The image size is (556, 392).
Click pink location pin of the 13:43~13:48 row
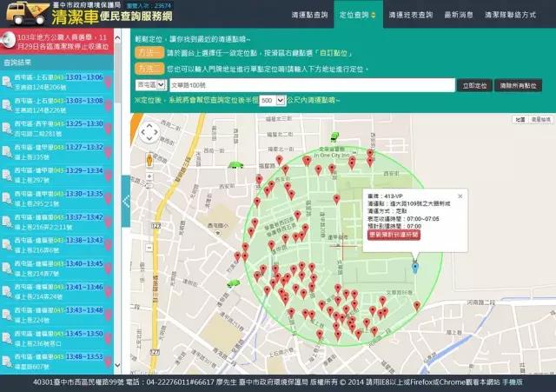click(x=108, y=316)
